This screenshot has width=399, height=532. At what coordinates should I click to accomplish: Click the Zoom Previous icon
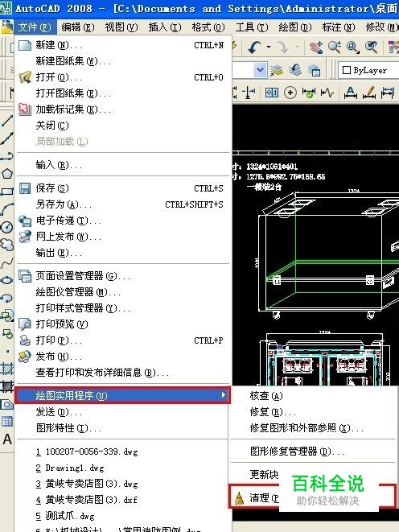[371, 47]
